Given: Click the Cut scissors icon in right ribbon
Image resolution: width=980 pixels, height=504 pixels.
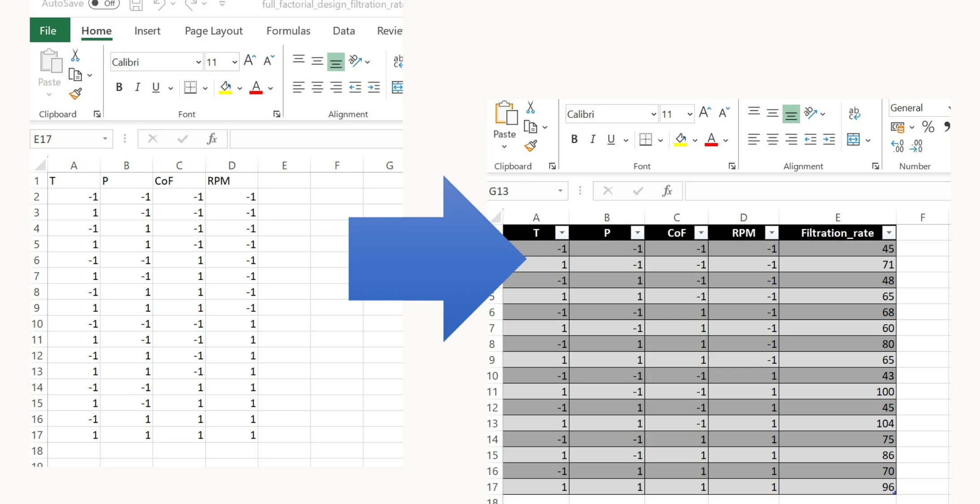Looking at the screenshot, I should [530, 108].
